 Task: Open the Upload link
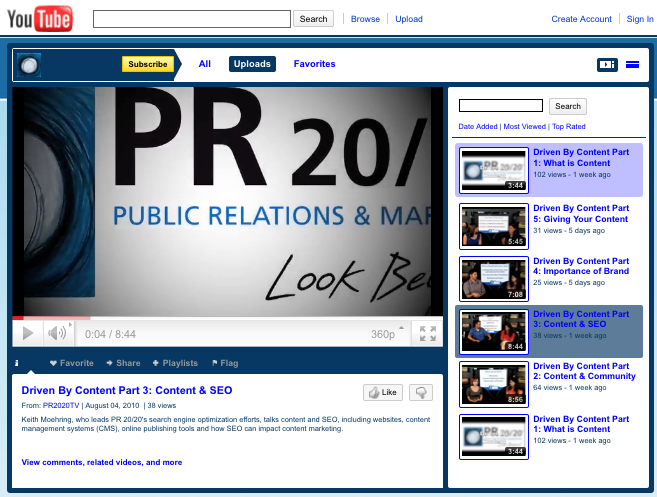[x=409, y=19]
